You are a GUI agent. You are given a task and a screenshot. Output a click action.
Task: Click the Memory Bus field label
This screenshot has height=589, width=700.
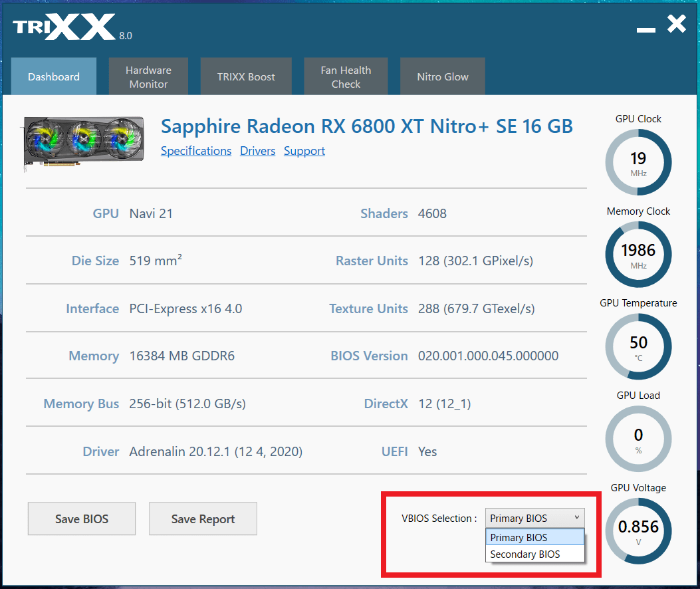tap(81, 404)
